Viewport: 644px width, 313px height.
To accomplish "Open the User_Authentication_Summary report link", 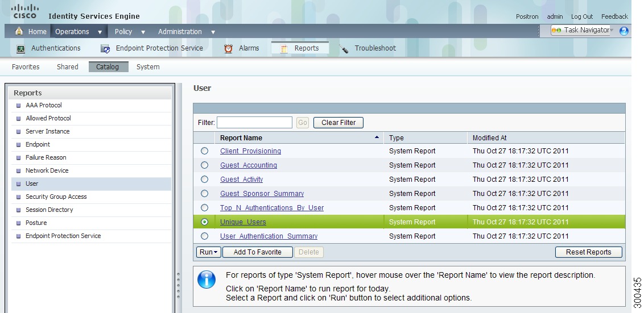I will [x=269, y=236].
